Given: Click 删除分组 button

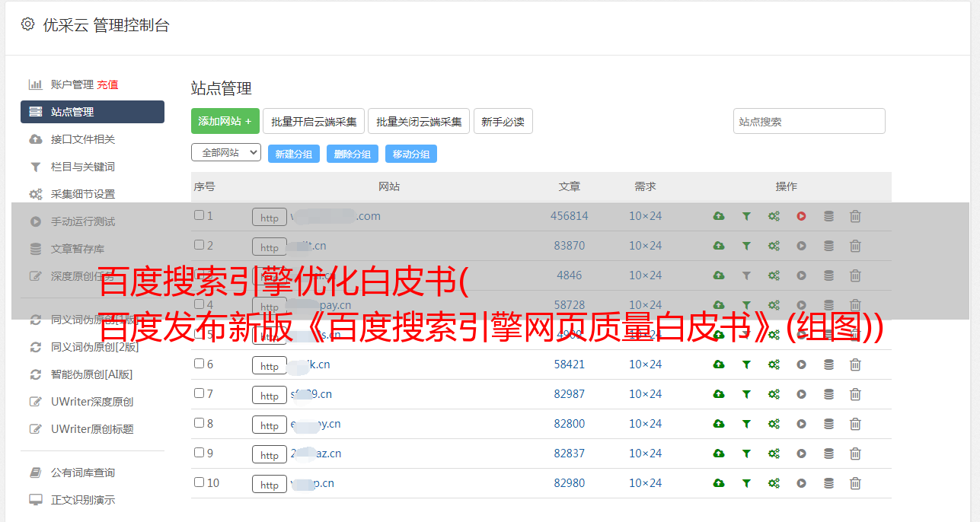Looking at the screenshot, I should click(353, 154).
